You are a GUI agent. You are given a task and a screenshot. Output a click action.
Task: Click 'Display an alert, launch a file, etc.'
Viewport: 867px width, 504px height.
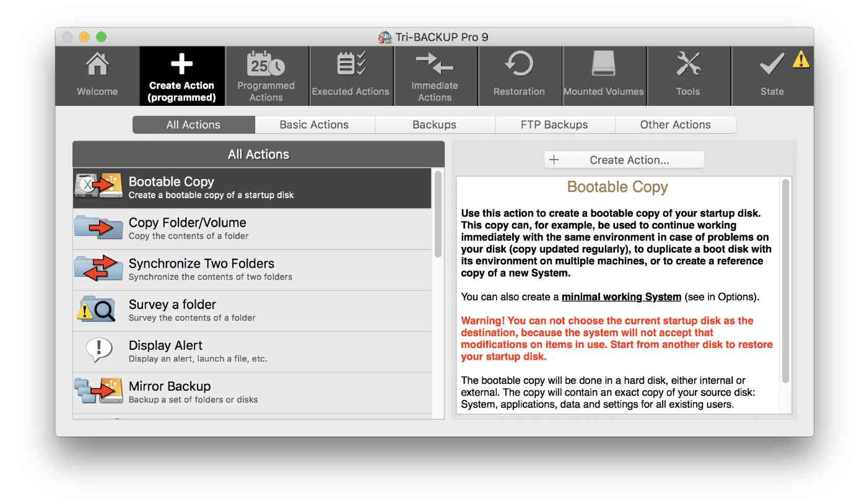point(198,358)
